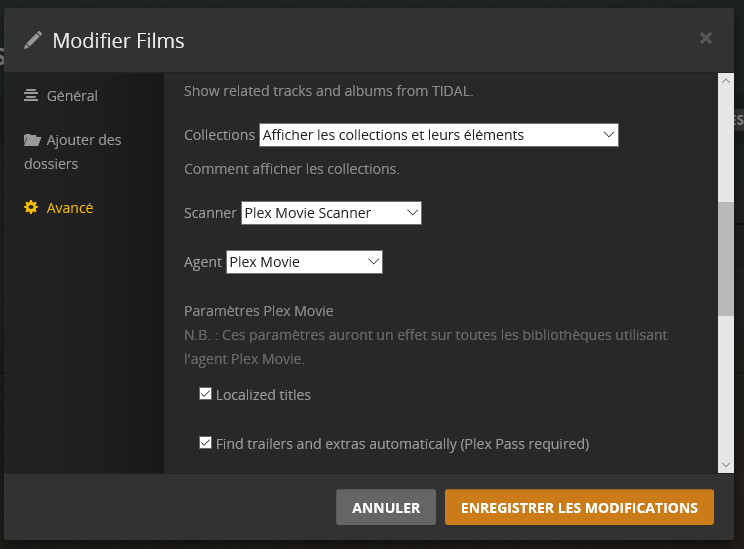The width and height of the screenshot is (744, 549).
Task: Expand the Agent Plex Movie dropdown
Action: pyautogui.click(x=304, y=262)
